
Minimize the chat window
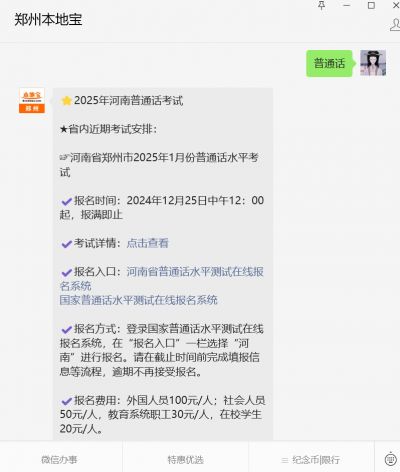[x=347, y=6]
